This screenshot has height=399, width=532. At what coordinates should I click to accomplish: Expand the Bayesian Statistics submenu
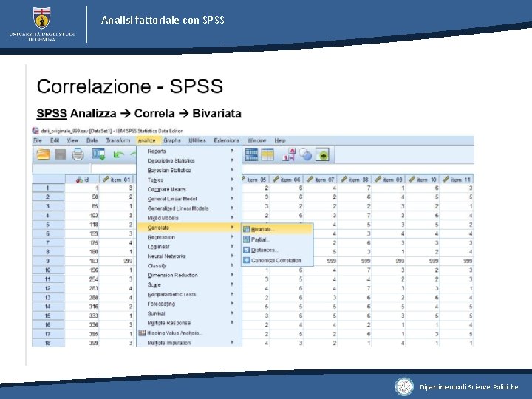(189, 171)
